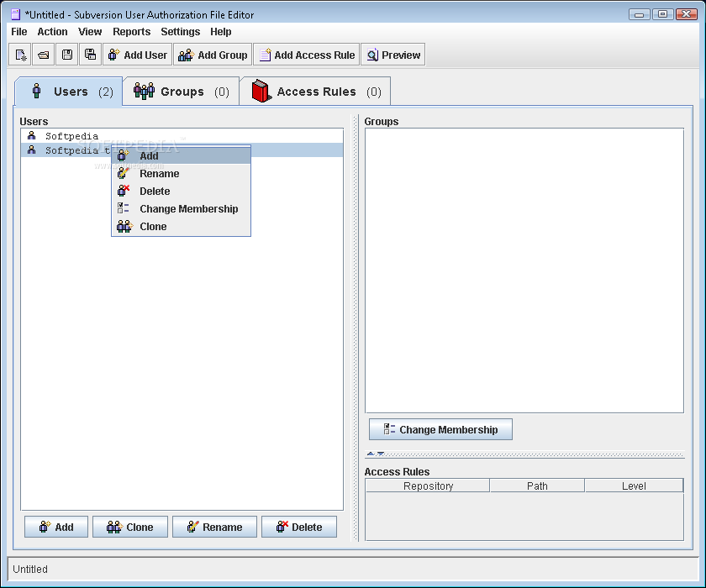Click the down arrow on the splitter

[381, 454]
